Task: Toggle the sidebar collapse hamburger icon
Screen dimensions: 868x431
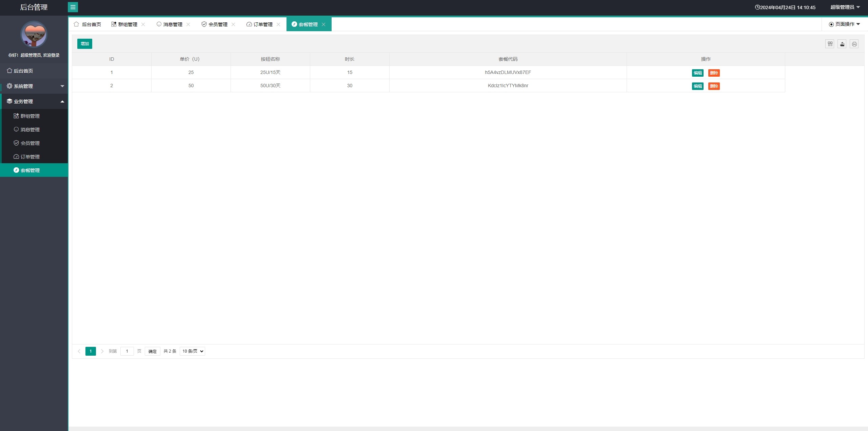Action: (x=73, y=7)
